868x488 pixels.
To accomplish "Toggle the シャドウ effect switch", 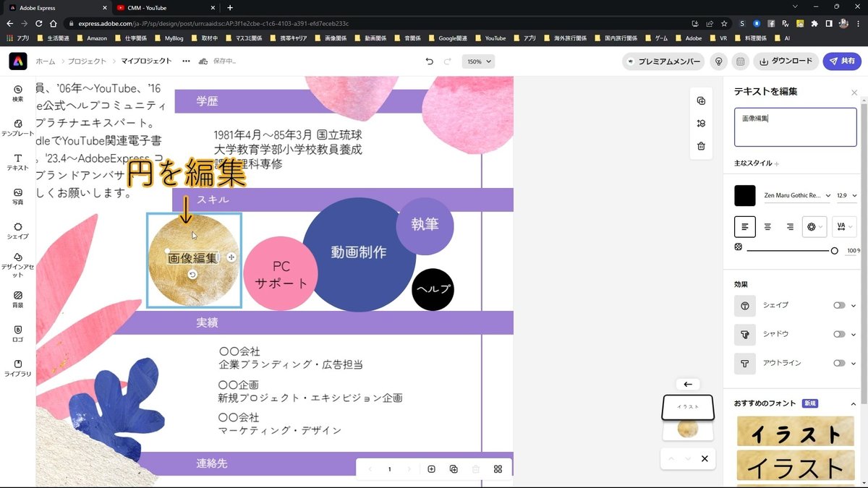I will point(839,334).
